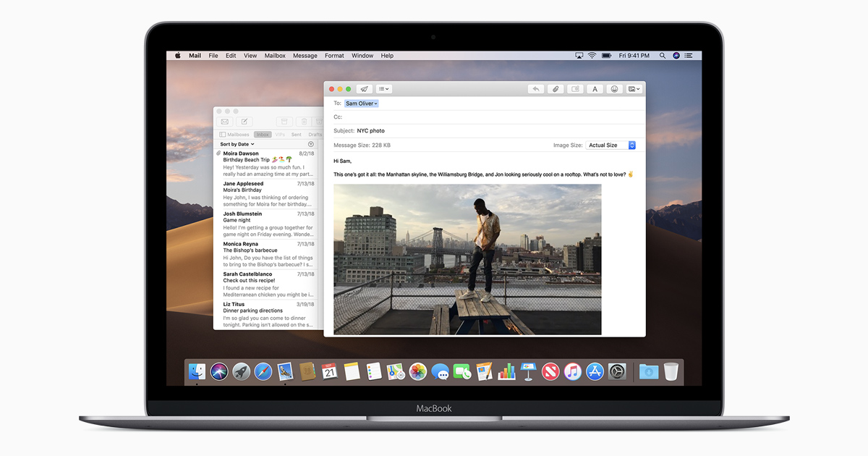
Task: Toggle the message filter
Action: (310, 144)
